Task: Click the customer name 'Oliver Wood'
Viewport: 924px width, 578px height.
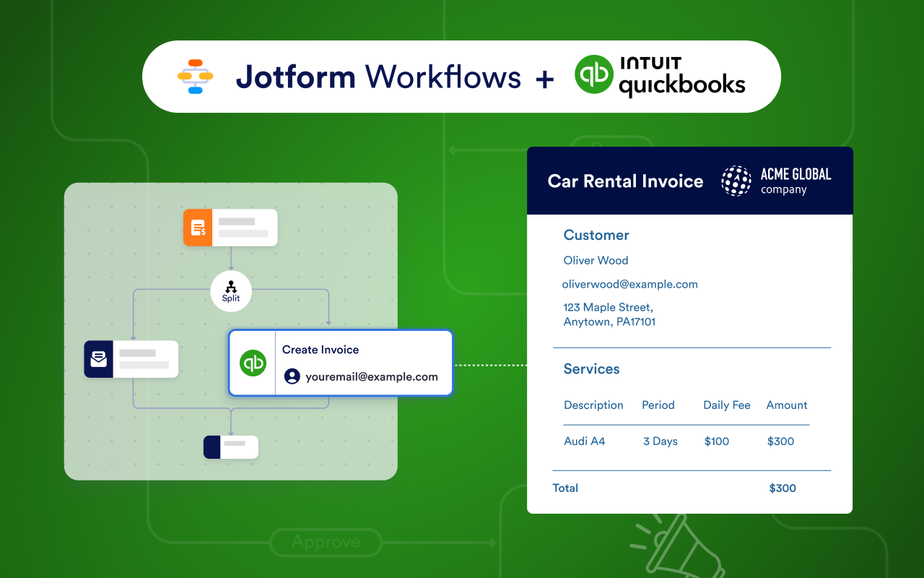Action: click(x=596, y=260)
